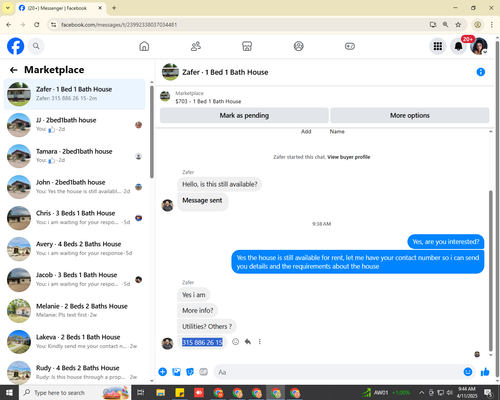Viewport: 500px width, 400px height.
Task: Click More options button
Action: pyautogui.click(x=410, y=115)
